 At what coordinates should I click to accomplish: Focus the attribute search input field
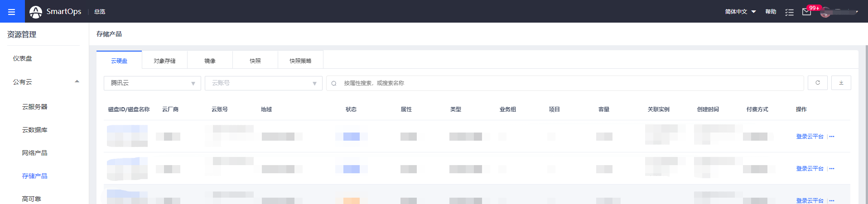565,83
